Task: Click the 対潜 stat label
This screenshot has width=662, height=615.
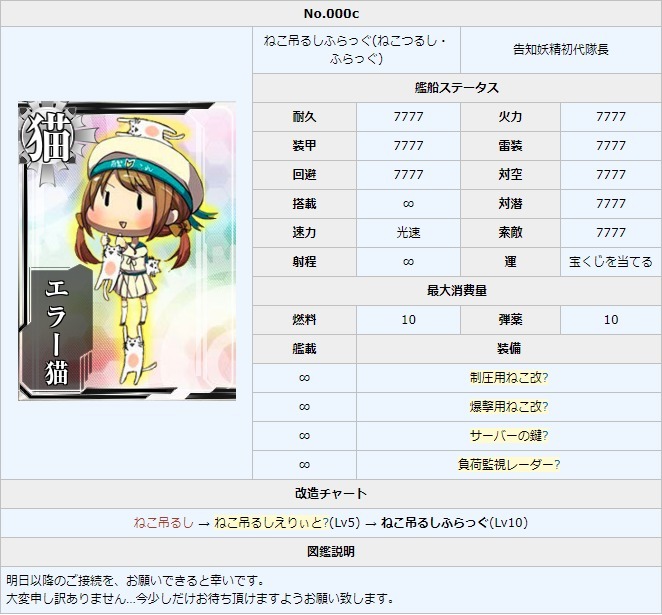Action: click(x=510, y=203)
